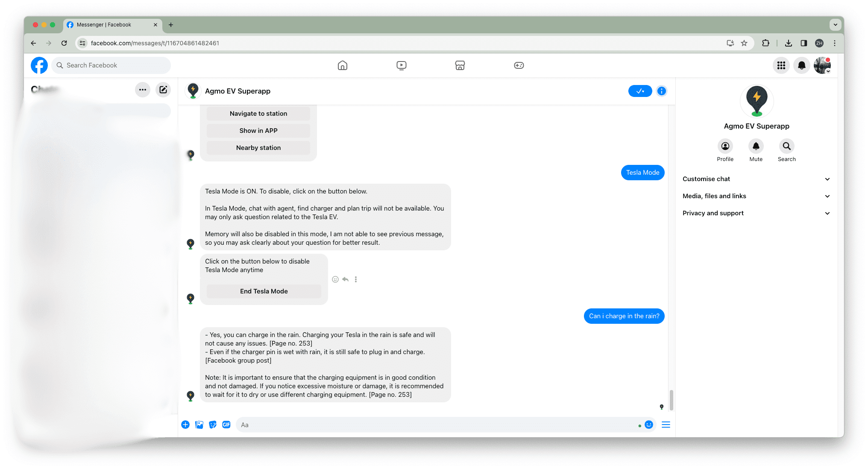Click site information icon in address bar
Screen dimensions: 868x469
pos(83,43)
